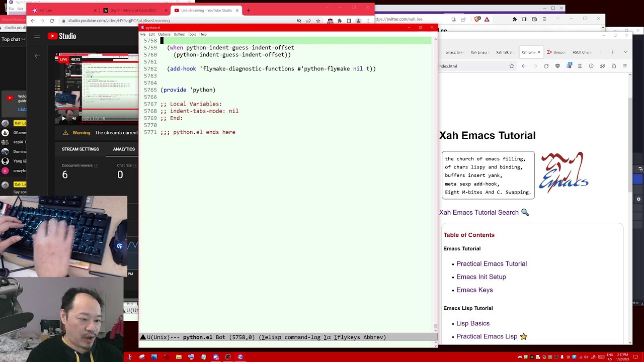This screenshot has width=644, height=362.
Task: Click the Brave shields lion icon
Action: [477, 19]
